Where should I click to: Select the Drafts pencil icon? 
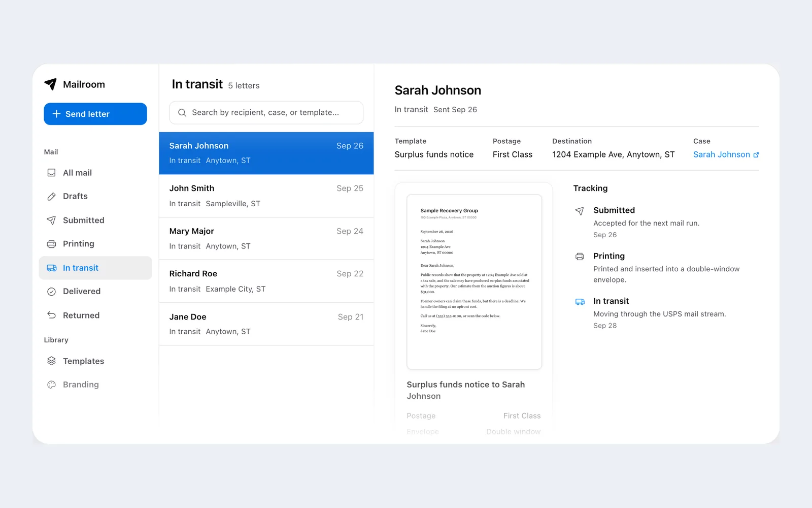(x=51, y=196)
